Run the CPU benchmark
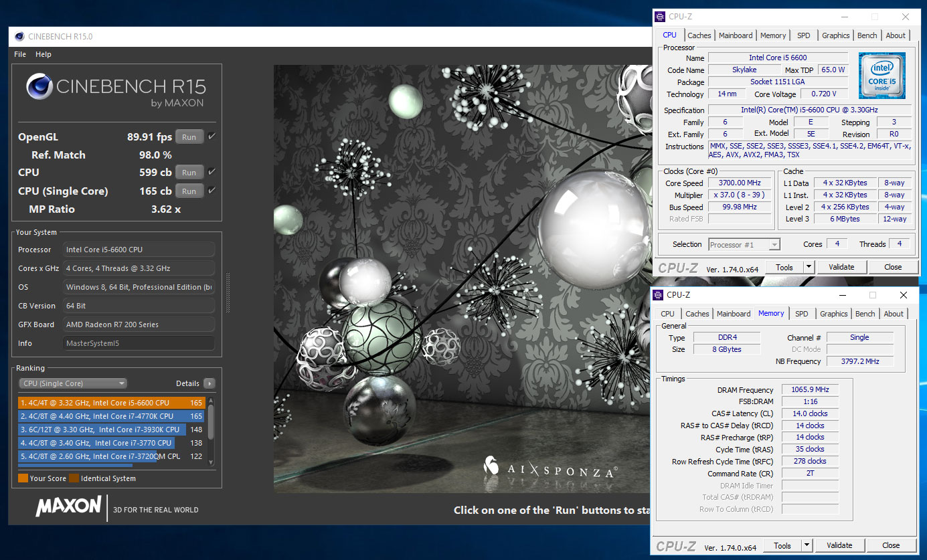Viewport: 927px width, 560px height. coord(189,173)
